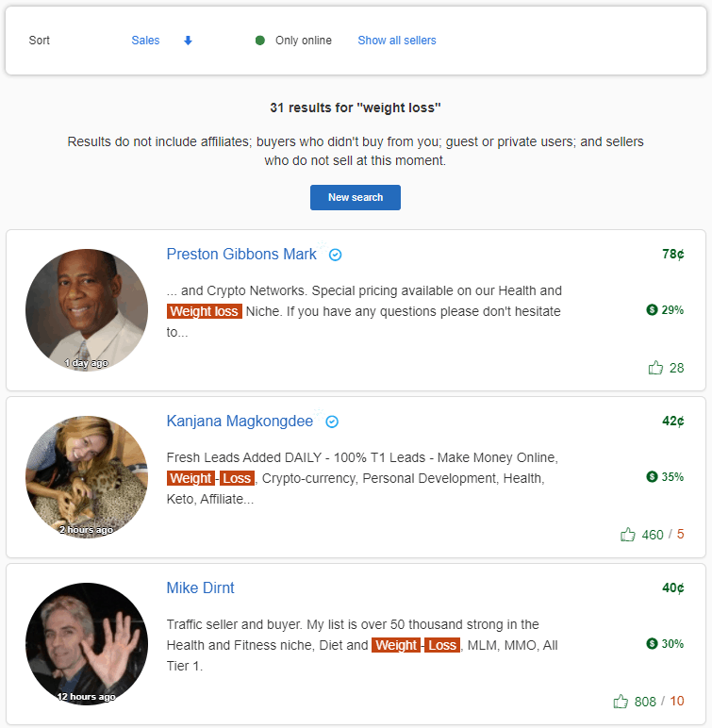This screenshot has width=712, height=728.
Task: Click the 78¢ price for Preston
Action: tap(672, 255)
